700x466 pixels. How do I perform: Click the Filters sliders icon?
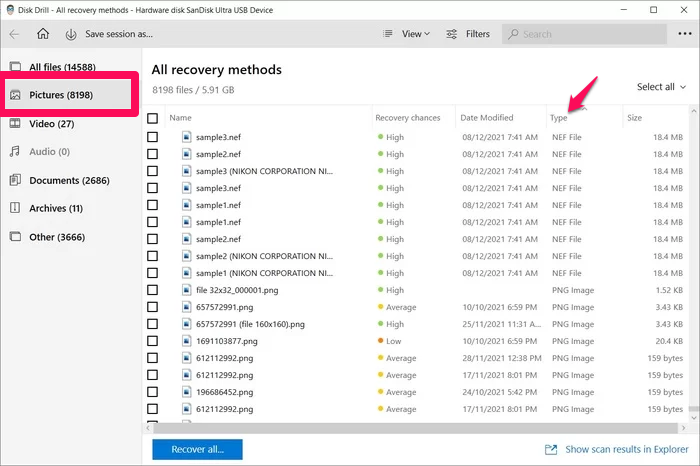[452, 34]
